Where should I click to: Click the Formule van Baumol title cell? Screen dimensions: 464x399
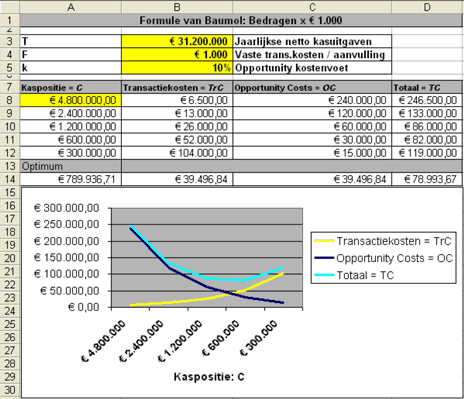tap(241, 21)
